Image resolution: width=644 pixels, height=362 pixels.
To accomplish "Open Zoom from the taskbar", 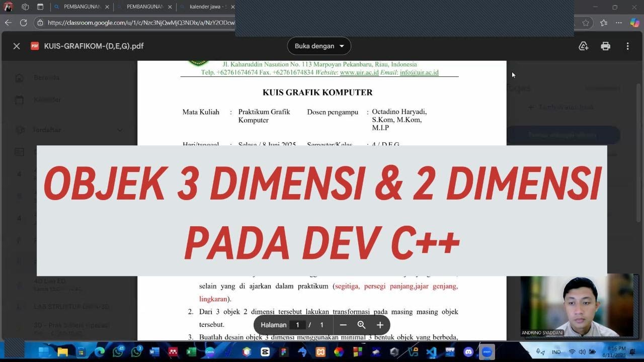I will coord(487,351).
